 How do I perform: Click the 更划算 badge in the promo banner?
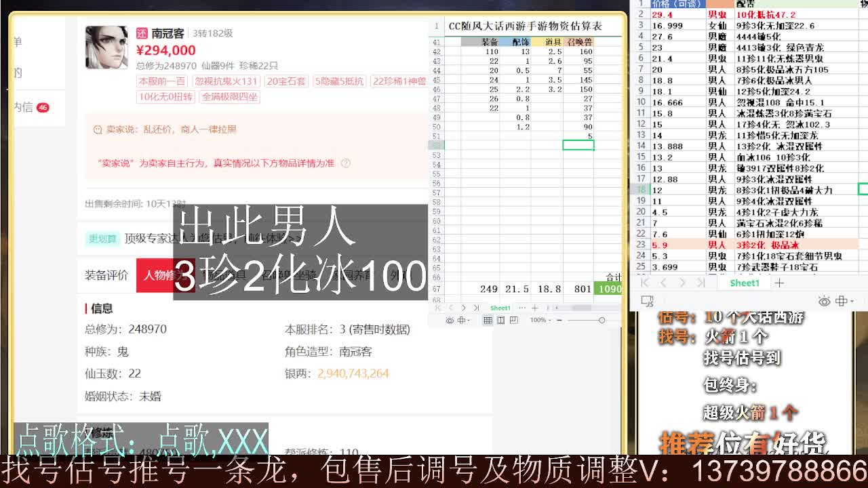pos(102,239)
